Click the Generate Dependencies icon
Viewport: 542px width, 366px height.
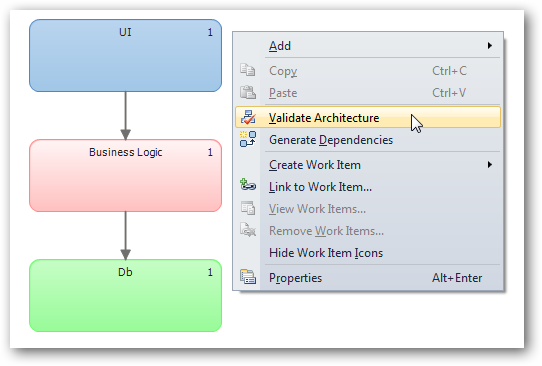(x=248, y=139)
